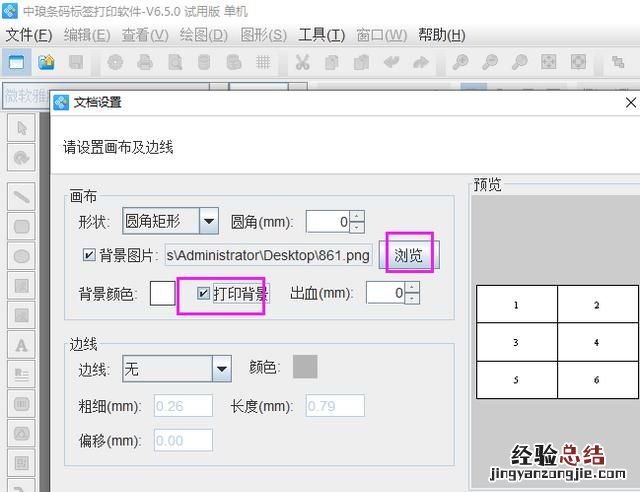Select the rounded rectangle tool

(x=21, y=226)
